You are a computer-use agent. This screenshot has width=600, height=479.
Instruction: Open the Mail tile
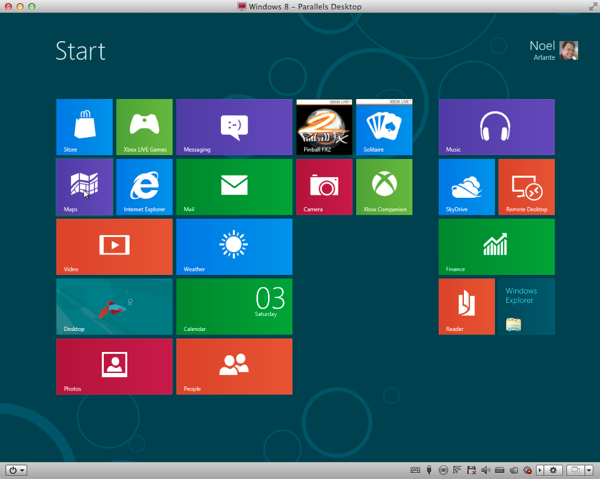click(234, 187)
